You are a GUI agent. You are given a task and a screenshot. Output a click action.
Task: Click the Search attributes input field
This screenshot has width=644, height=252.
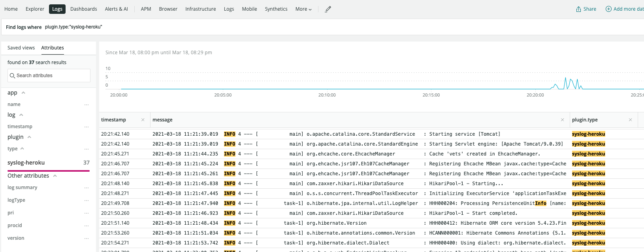pos(49,76)
